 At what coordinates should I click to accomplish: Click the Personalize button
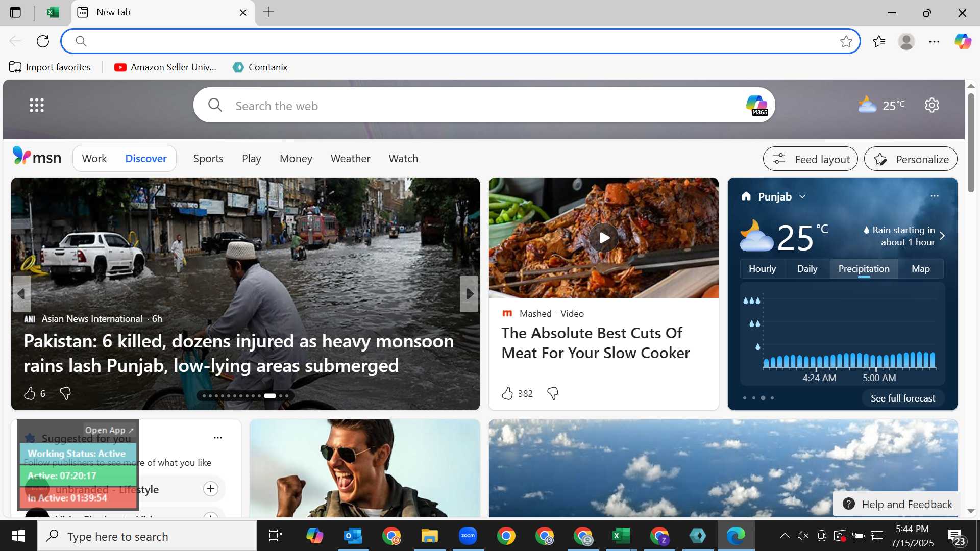pos(911,159)
